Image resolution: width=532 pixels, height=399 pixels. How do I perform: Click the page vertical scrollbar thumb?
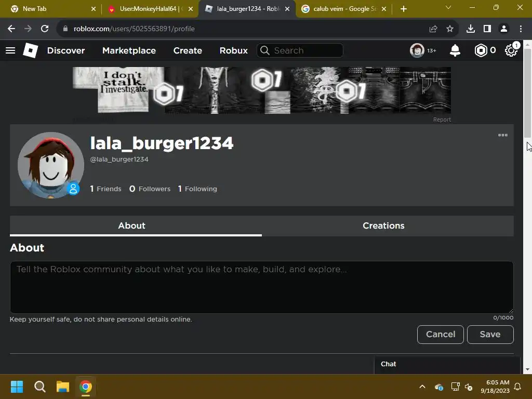tap(528, 94)
